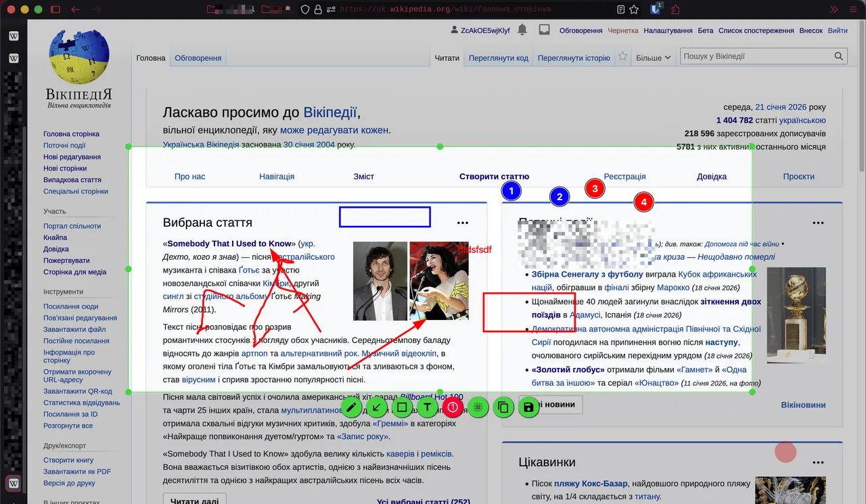Open the Переглянути код tab
This screenshot has width=866, height=504.
coord(499,58)
